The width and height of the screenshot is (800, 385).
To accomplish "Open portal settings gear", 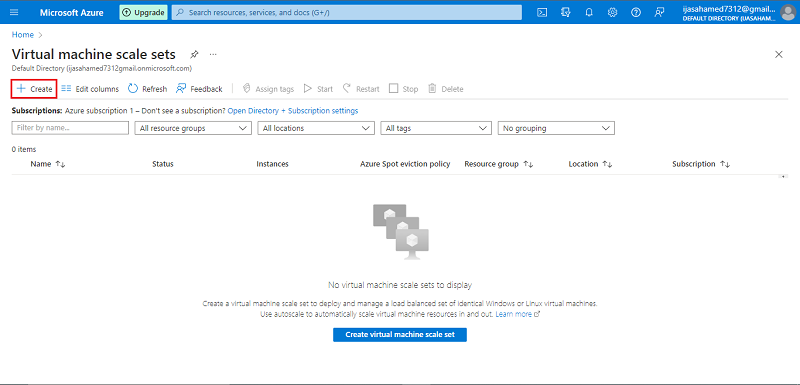I will 612,12.
